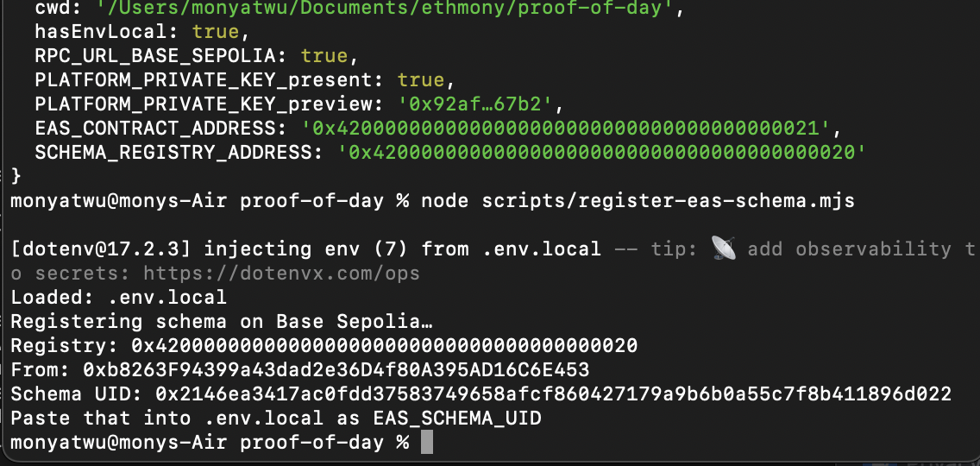Screen dimensions: 980x466
Task: Click the true value beside PLATFORM_PRIVATE_KEY_present
Action: [420, 80]
